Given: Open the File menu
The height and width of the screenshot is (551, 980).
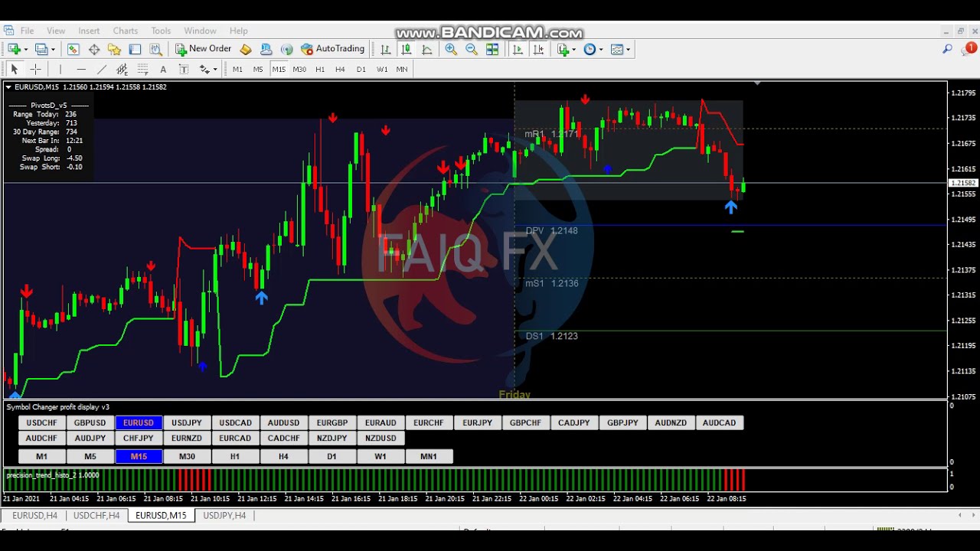Looking at the screenshot, I should coord(27,31).
